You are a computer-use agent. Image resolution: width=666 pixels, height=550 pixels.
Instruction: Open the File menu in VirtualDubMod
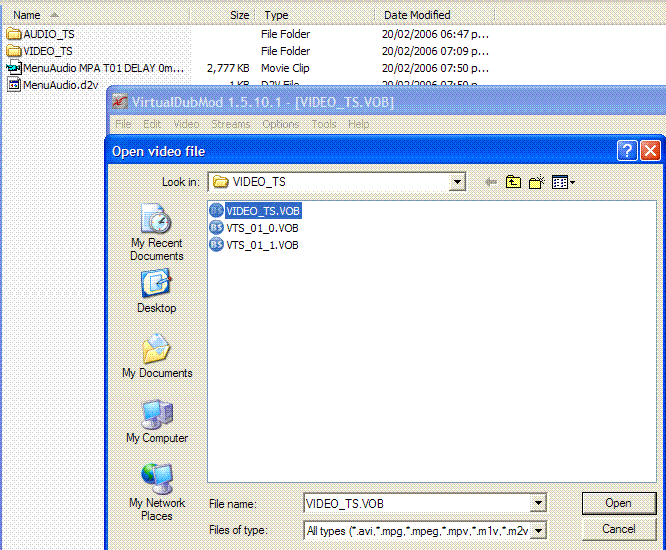pos(123,124)
